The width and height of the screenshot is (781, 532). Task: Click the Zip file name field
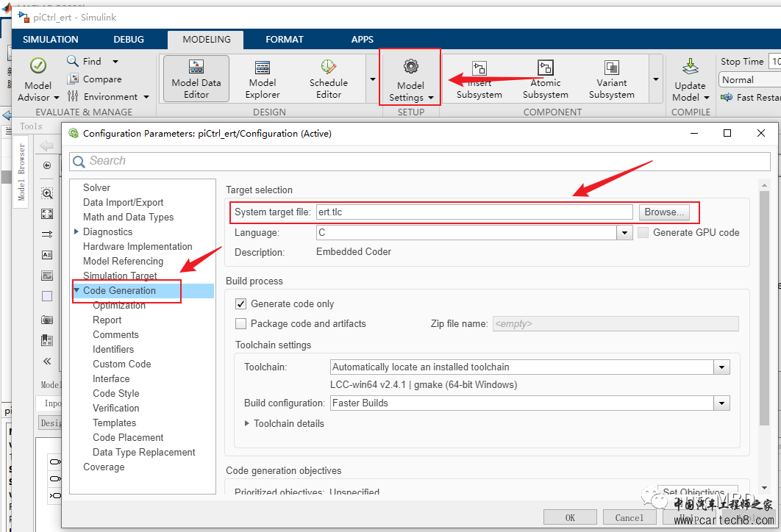[x=616, y=323]
